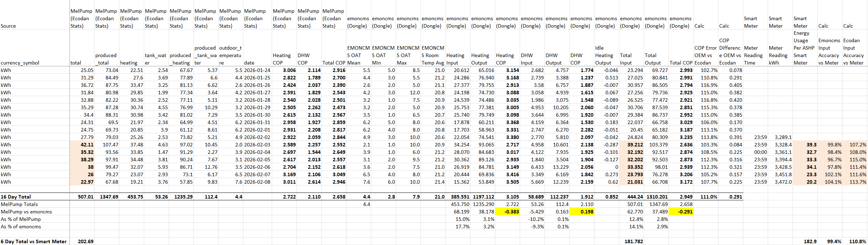Select the "16 Day Total" row label
Screen dimensions: 868x245
[16, 197]
